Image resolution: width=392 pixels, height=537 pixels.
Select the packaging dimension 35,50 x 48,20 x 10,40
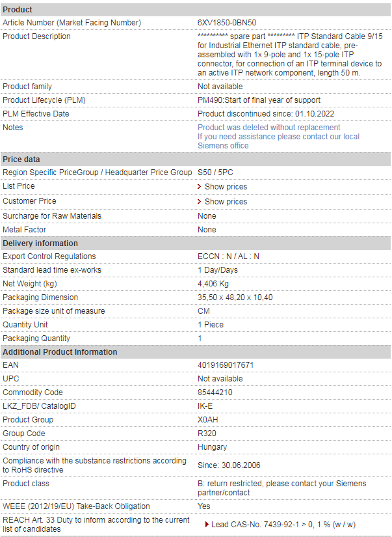click(235, 297)
